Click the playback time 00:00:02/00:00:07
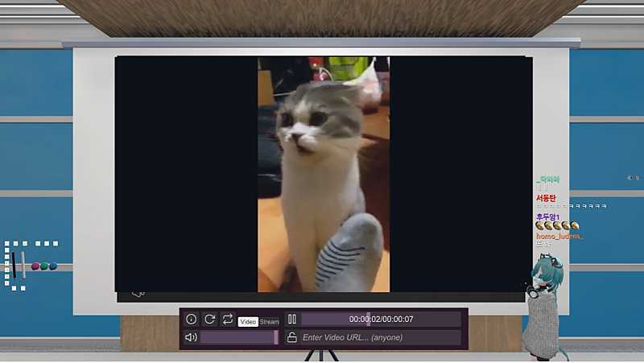Image resolution: width=644 pixels, height=363 pixels. [x=381, y=319]
